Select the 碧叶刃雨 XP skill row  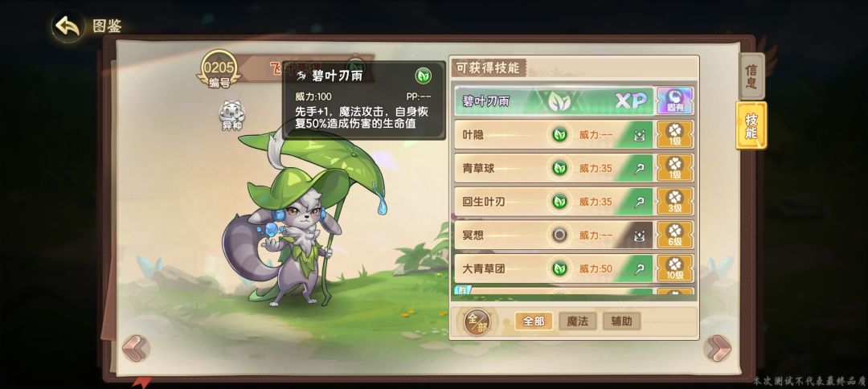click(x=554, y=100)
